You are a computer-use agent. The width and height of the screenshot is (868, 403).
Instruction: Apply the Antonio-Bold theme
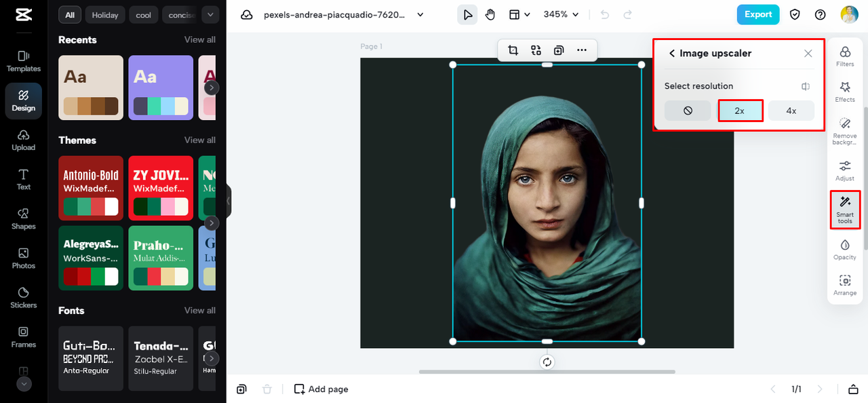pos(91,188)
